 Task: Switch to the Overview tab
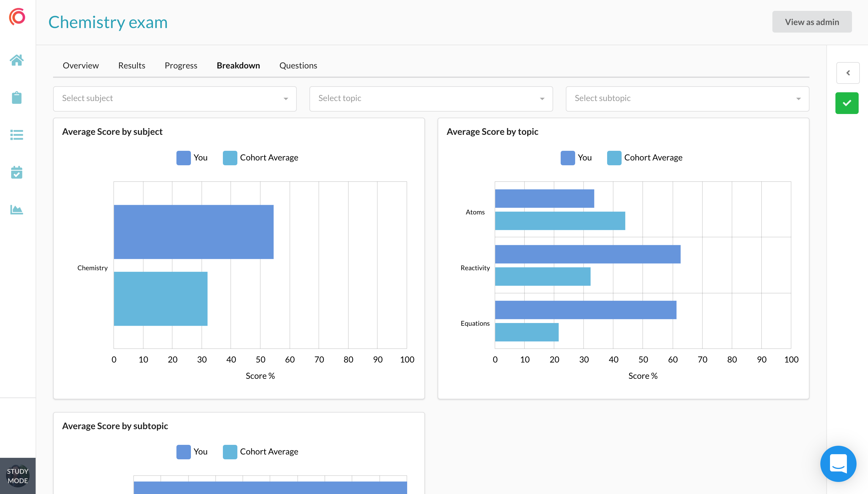[81, 65]
